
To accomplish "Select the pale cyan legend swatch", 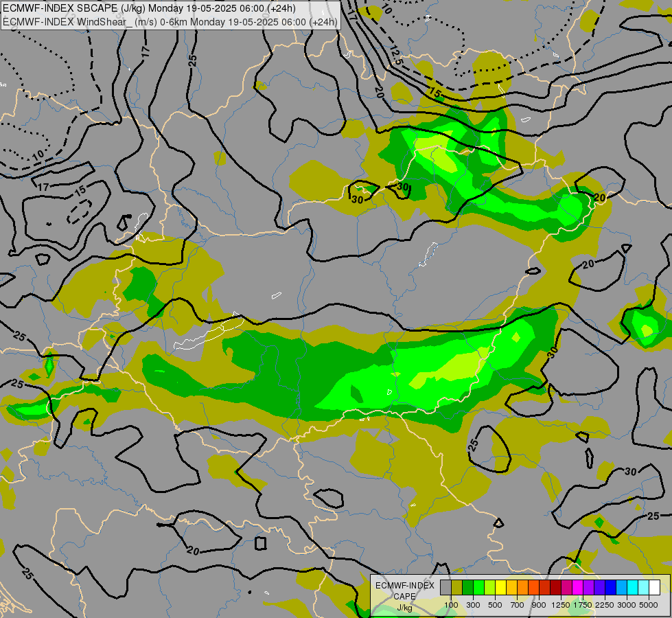I will 643,588.
